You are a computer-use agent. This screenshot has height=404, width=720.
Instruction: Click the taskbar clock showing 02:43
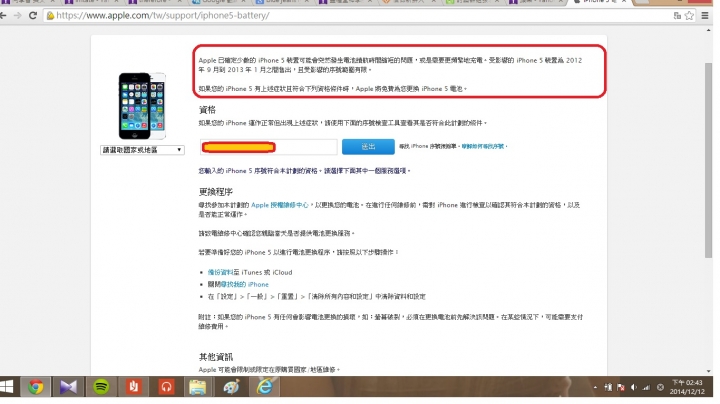[x=686, y=387]
